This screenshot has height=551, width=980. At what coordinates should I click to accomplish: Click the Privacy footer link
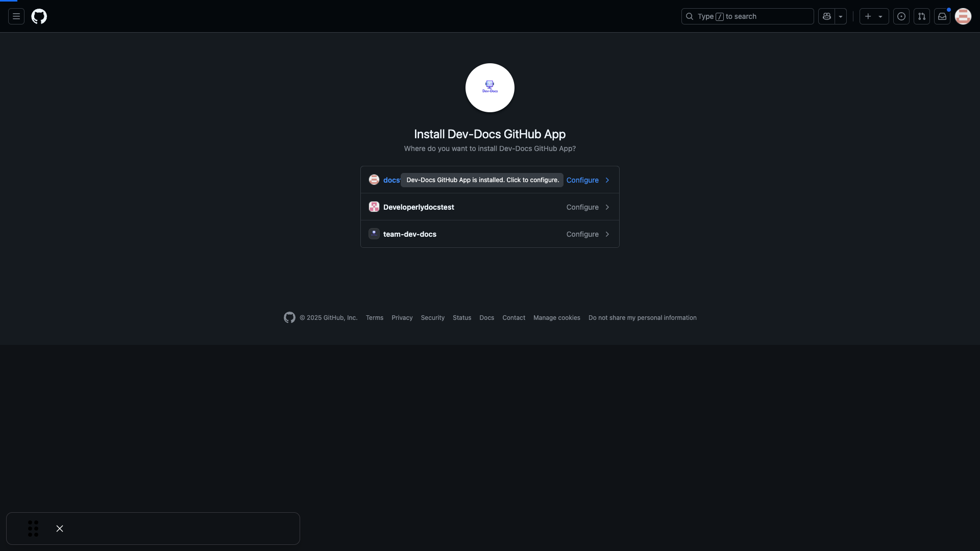click(402, 317)
